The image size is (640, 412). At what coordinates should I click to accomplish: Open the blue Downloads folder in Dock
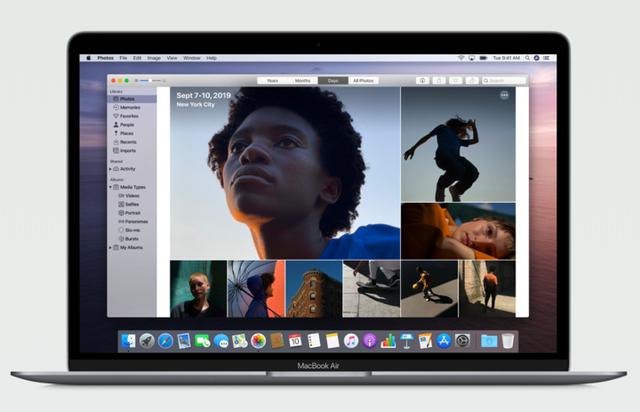pos(489,341)
